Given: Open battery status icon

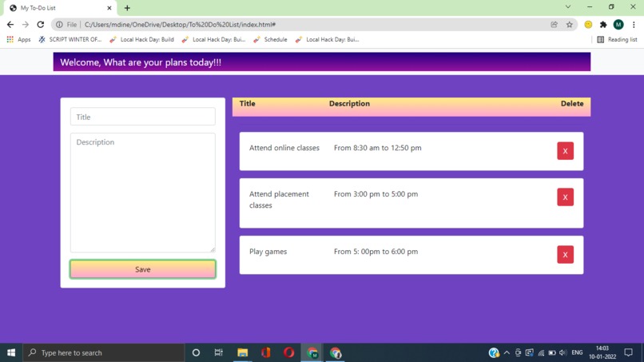Looking at the screenshot, I should 552,352.
